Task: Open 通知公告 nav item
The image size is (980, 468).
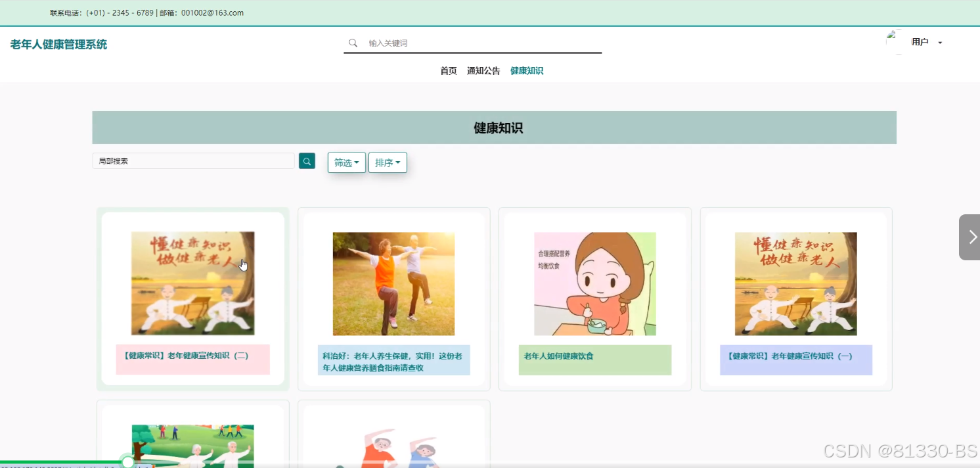Action: (x=483, y=71)
